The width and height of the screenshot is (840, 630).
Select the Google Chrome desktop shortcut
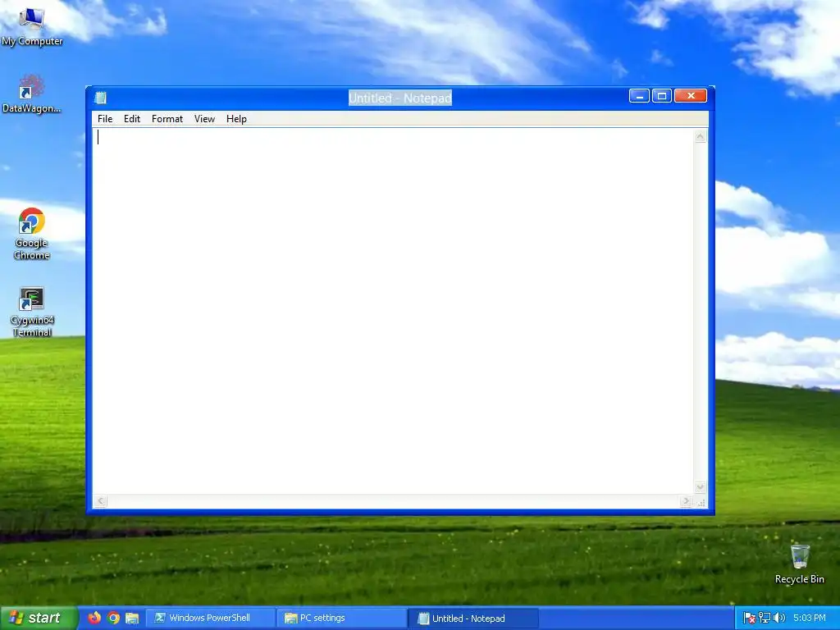click(32, 234)
